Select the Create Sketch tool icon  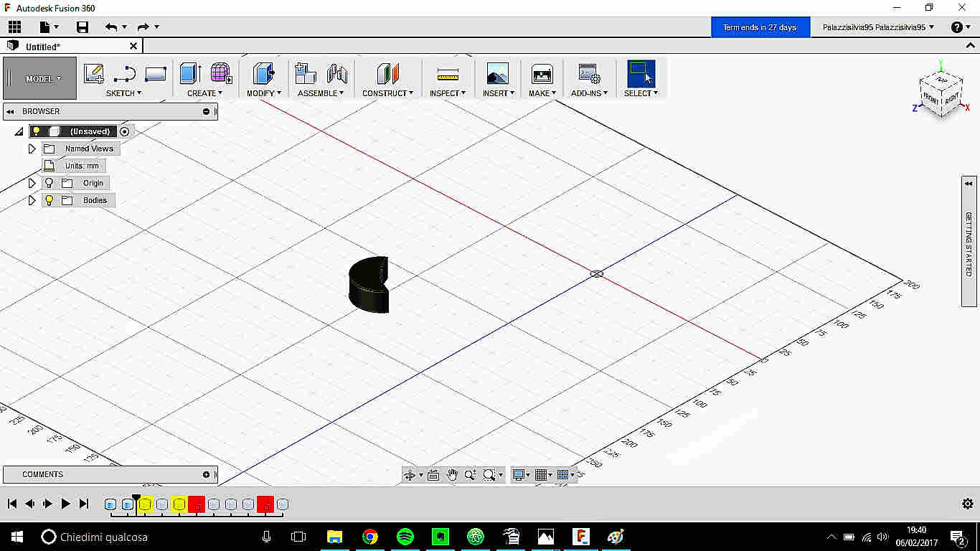click(93, 73)
